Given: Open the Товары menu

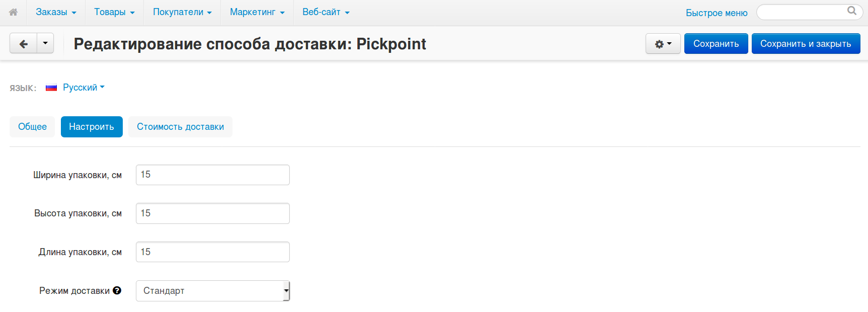Looking at the screenshot, I should coord(114,12).
